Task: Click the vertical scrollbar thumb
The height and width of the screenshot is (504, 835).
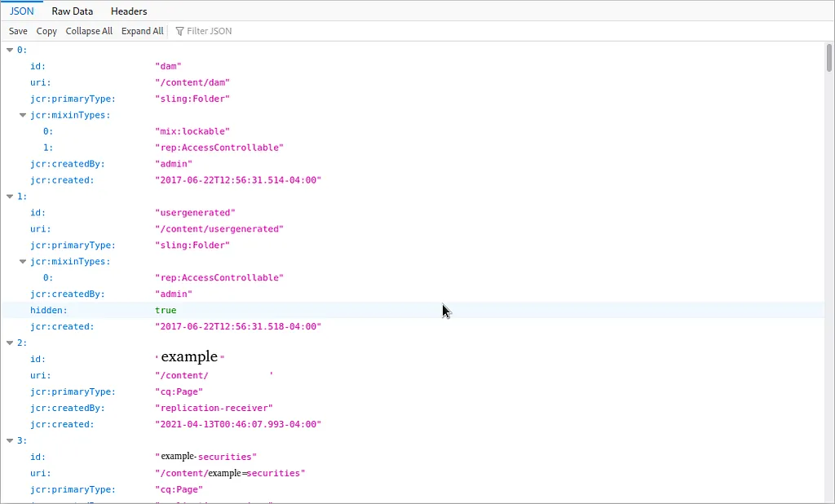Action: pyautogui.click(x=828, y=58)
